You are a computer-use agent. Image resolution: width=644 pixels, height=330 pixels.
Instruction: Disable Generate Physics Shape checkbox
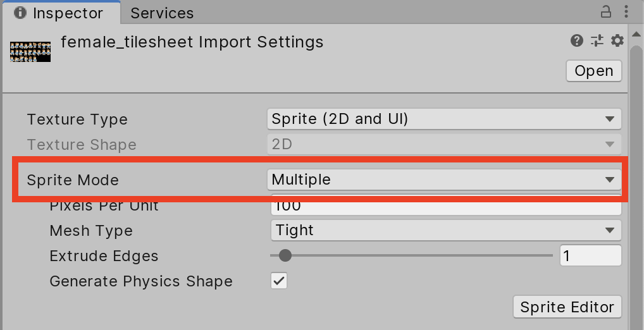point(279,281)
